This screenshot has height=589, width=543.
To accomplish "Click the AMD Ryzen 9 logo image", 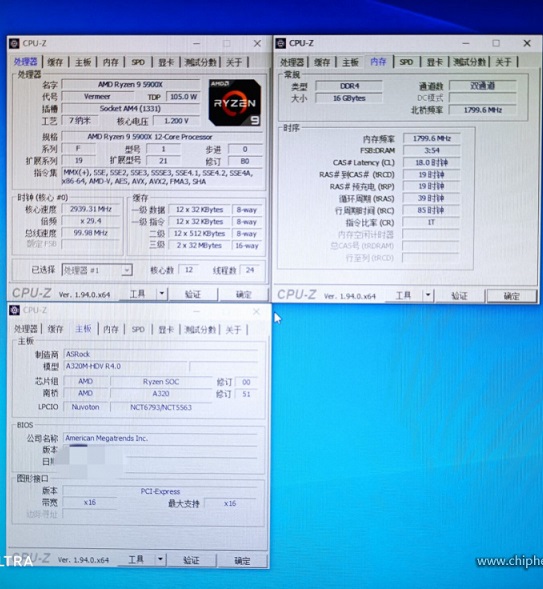I will coord(235,103).
